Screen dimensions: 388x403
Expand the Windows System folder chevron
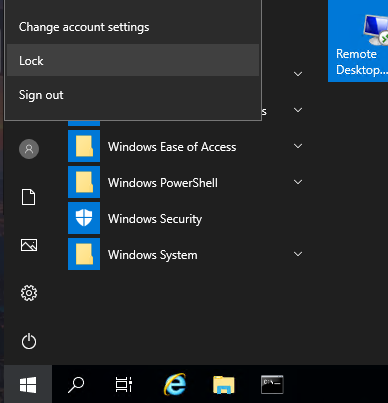pyautogui.click(x=298, y=254)
